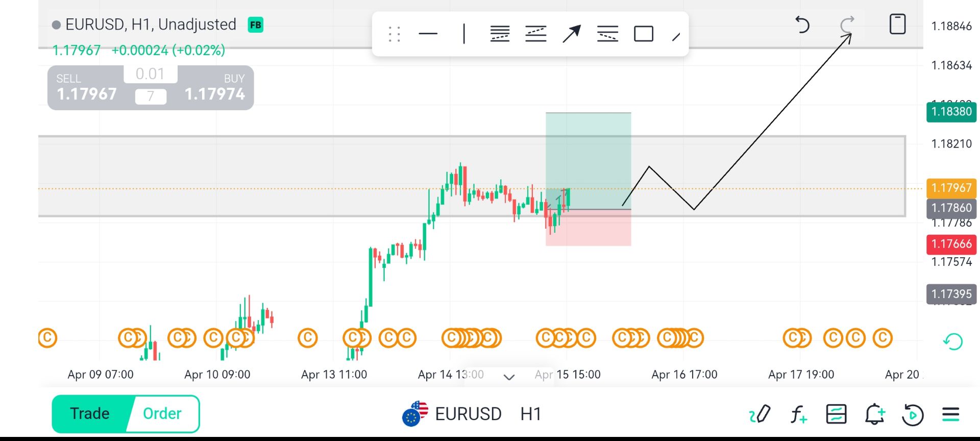Edit the 0.01 lot size field
The height and width of the screenshot is (441, 980).
pyautogui.click(x=150, y=74)
